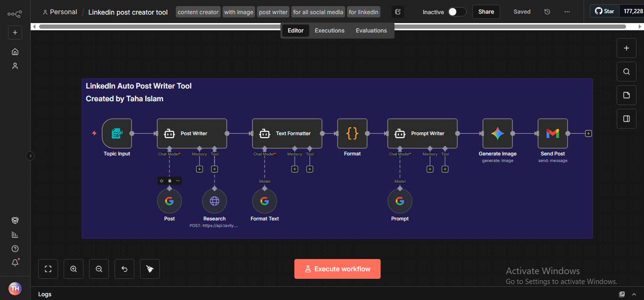Select the Research HTTP tool node
This screenshot has height=300, width=644.
click(215, 201)
